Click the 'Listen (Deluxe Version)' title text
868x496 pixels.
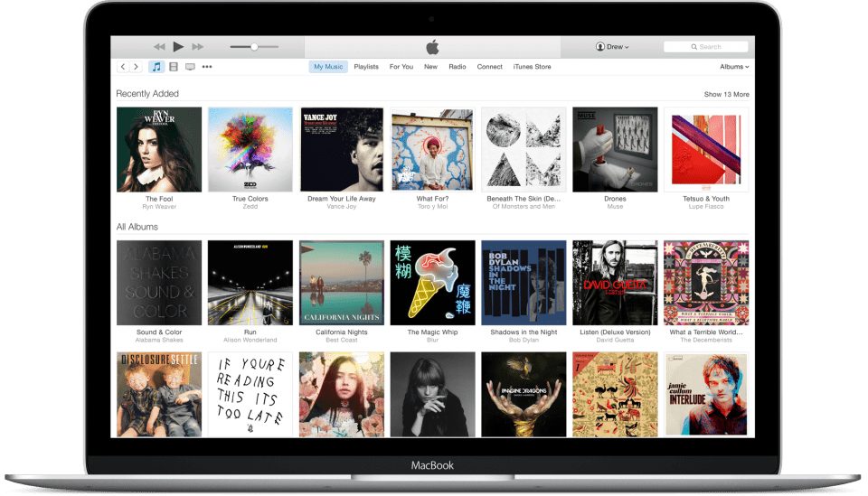coord(615,332)
